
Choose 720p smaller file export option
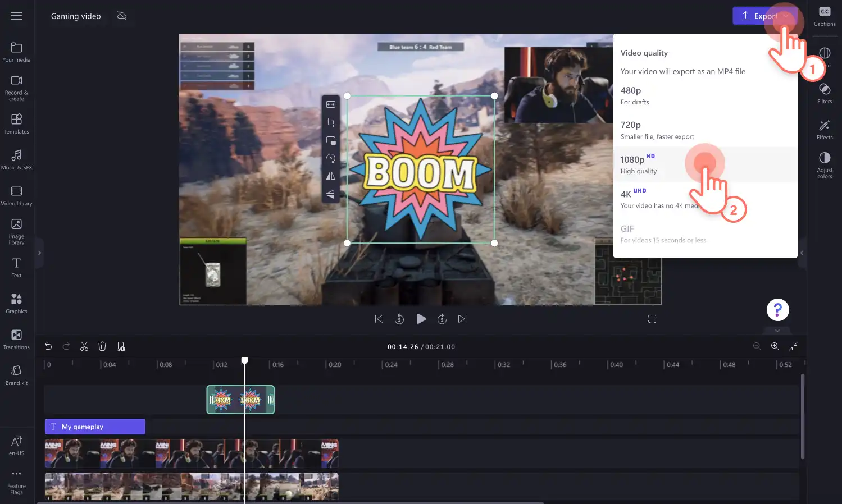pos(705,130)
